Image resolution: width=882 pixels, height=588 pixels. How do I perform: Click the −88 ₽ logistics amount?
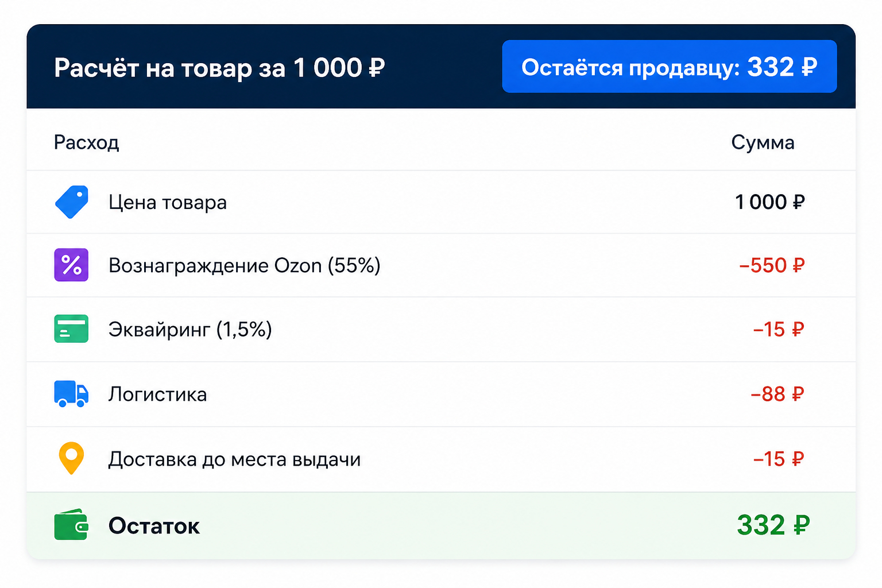tap(777, 394)
